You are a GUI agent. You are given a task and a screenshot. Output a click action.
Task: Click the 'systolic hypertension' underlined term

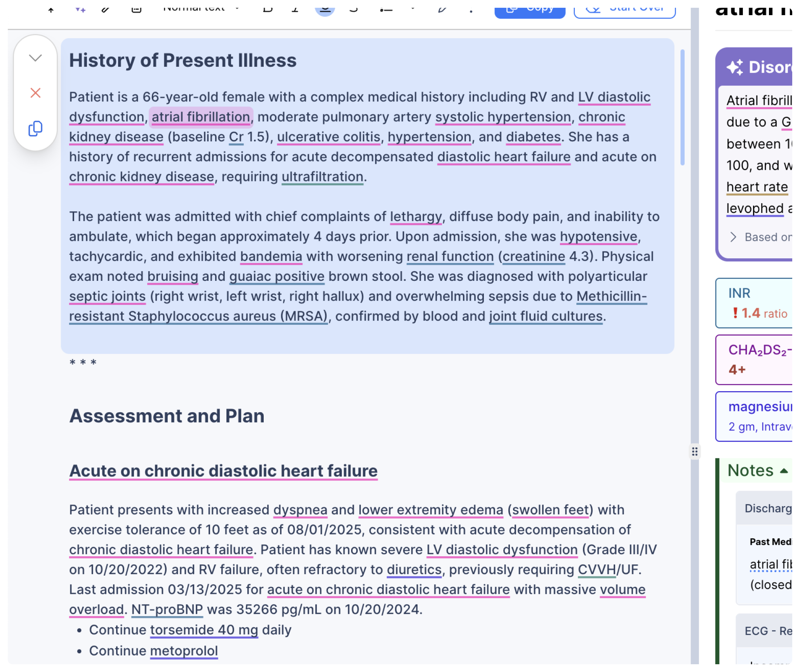click(503, 117)
